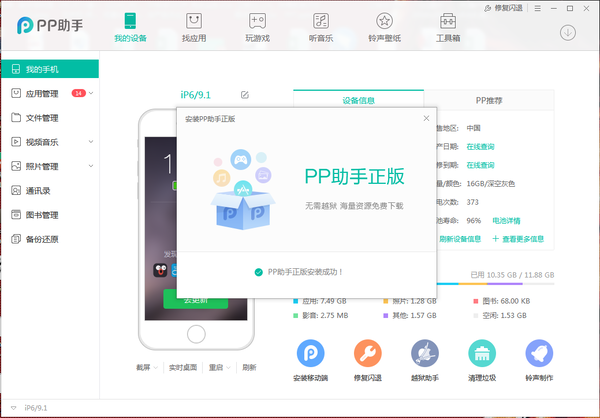Click the 安装移动端 PP icon
Viewport: 600px width, 418px height.
pyautogui.click(x=310, y=353)
